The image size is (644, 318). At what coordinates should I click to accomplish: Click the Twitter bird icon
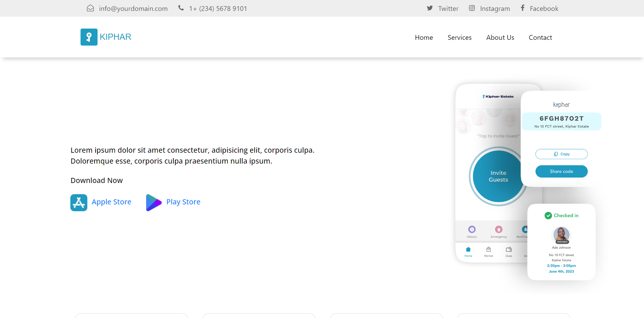[x=430, y=8]
